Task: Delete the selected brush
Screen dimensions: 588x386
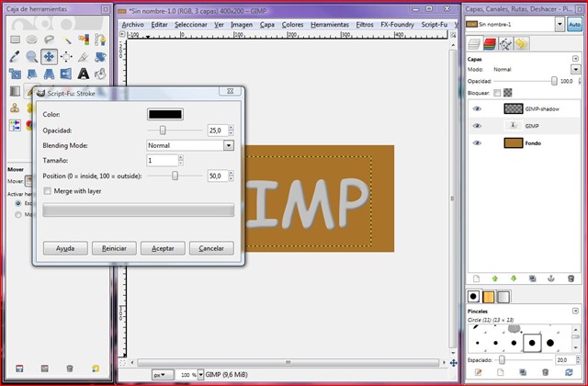Action: pos(546,372)
